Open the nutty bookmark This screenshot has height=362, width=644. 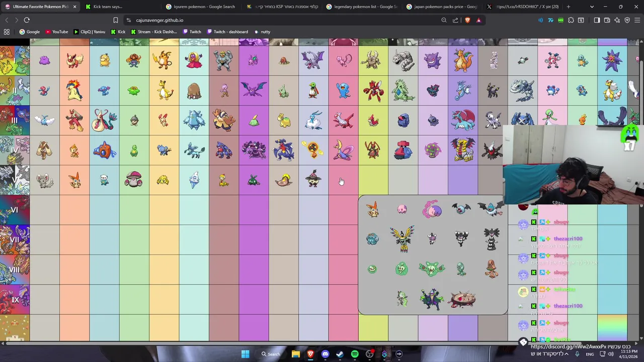coord(262,32)
